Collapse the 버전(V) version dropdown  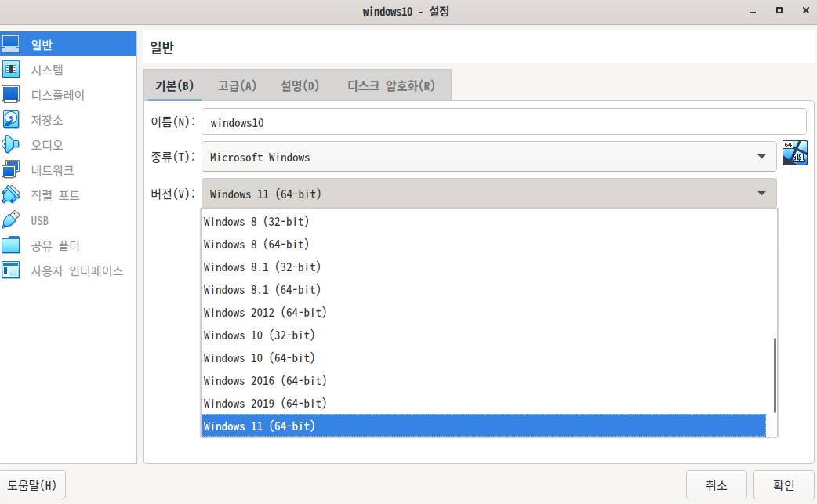[488, 194]
